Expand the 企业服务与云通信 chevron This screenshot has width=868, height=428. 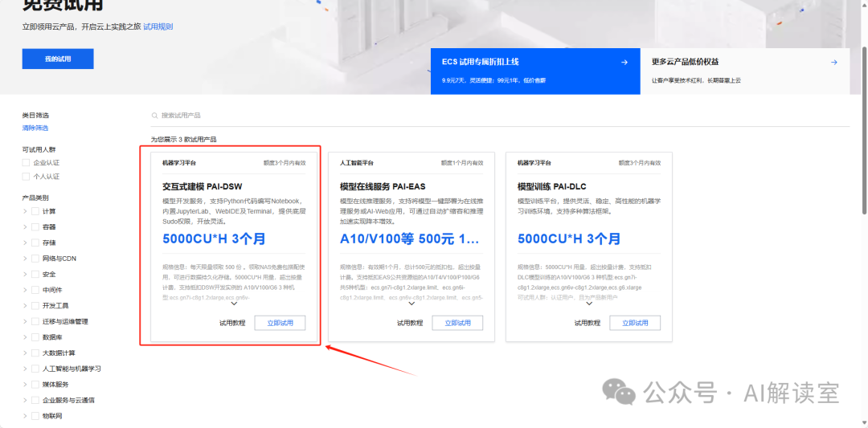pos(25,401)
